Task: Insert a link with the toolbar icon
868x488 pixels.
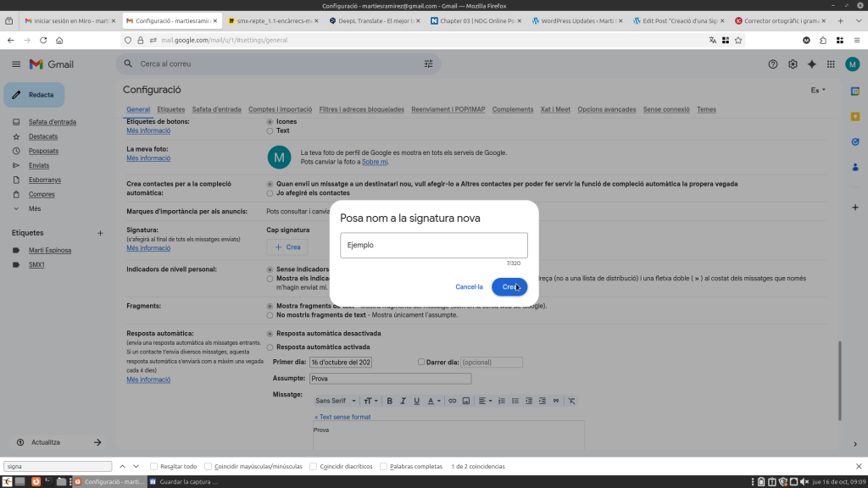Action: [453, 401]
